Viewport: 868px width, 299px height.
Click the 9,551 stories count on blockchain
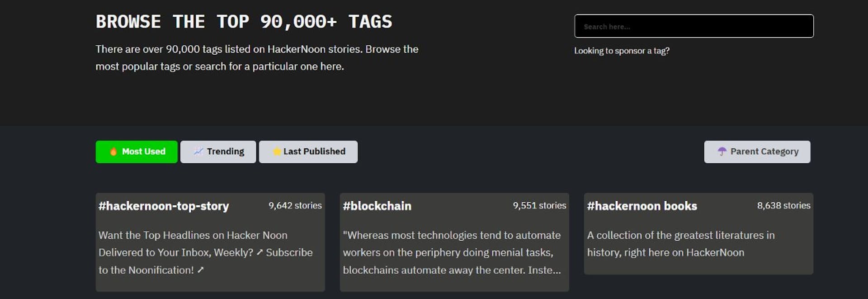click(539, 205)
